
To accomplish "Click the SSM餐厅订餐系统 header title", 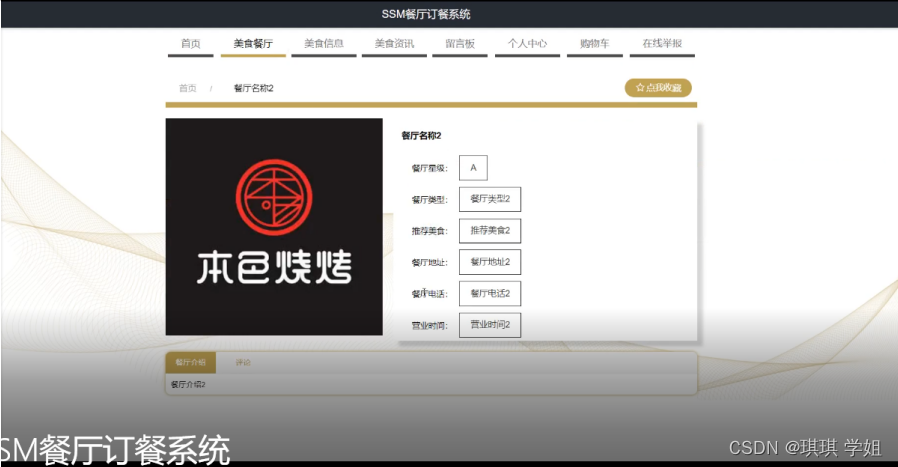I will 426,14.
